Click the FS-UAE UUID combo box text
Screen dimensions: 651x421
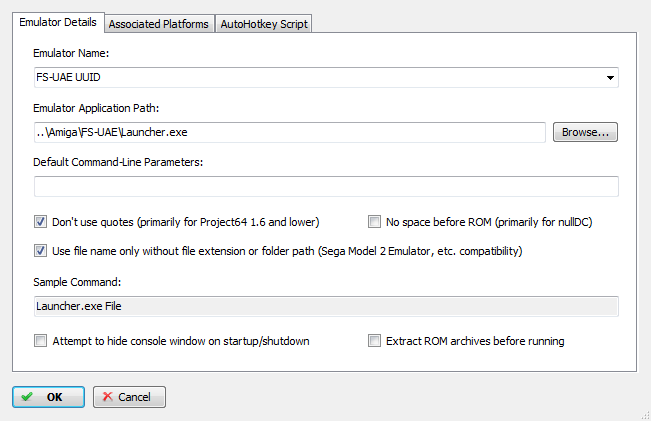click(x=68, y=77)
